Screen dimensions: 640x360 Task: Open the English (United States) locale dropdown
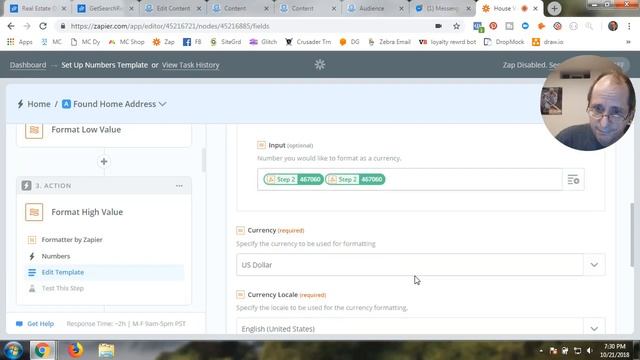coord(420,327)
